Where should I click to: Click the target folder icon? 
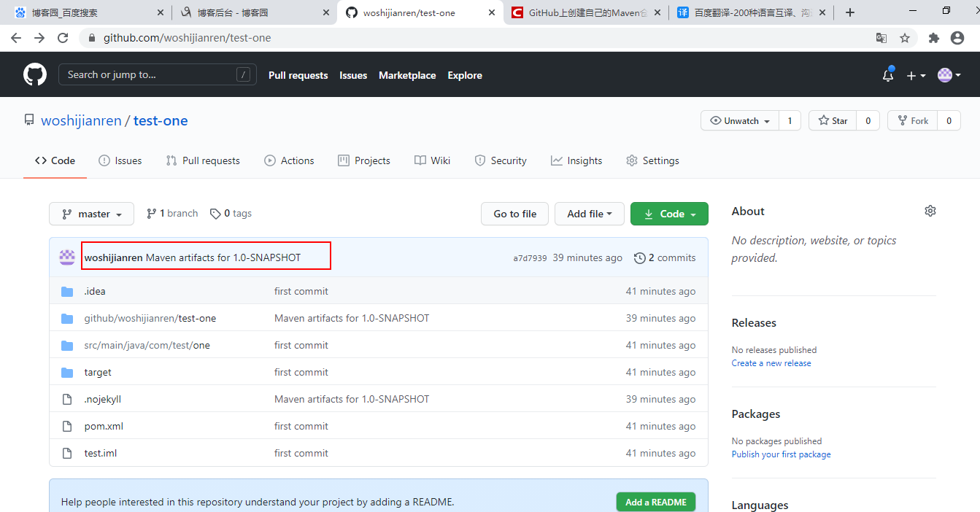(67, 372)
